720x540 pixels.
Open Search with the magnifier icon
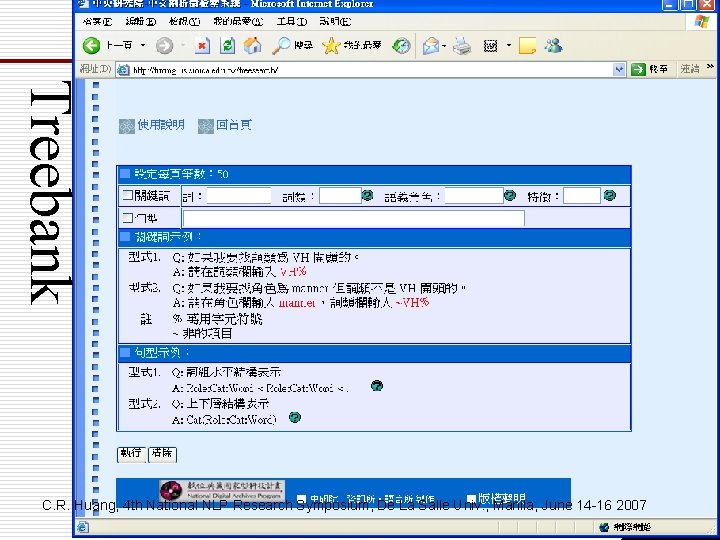coord(281,45)
